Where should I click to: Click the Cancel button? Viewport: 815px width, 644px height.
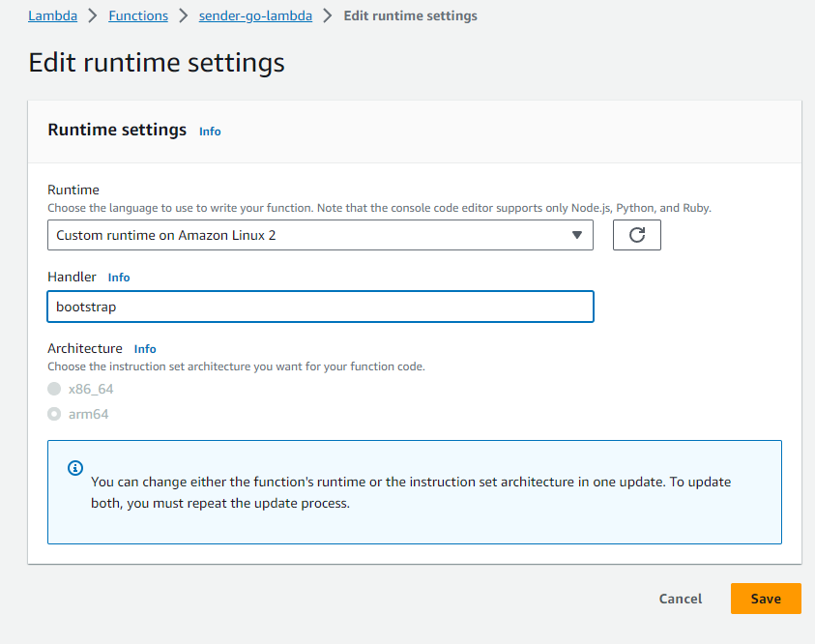click(681, 599)
